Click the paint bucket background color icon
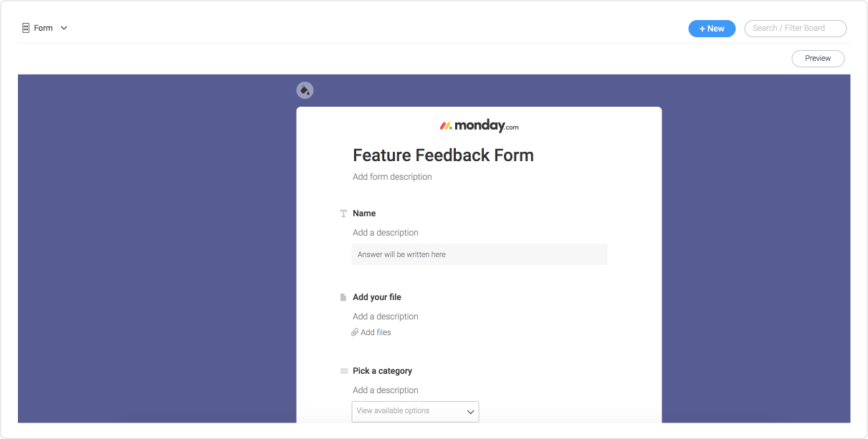 click(x=305, y=90)
